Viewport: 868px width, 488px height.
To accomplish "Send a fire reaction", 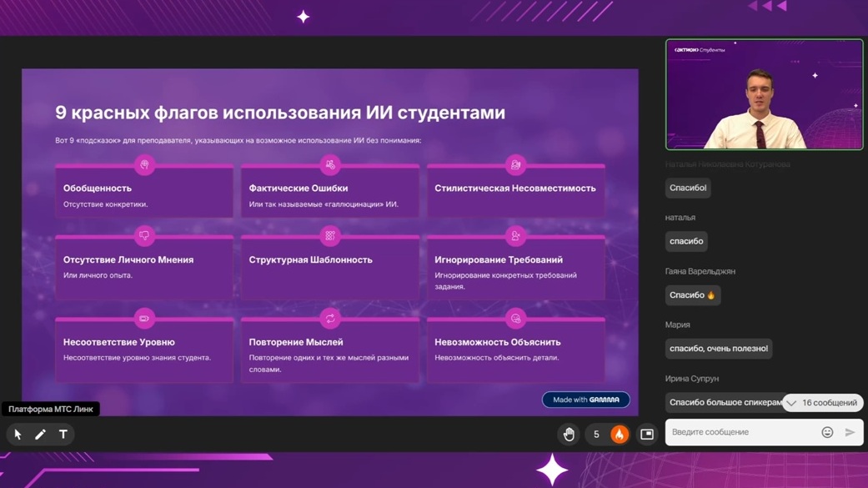I will 619,435.
